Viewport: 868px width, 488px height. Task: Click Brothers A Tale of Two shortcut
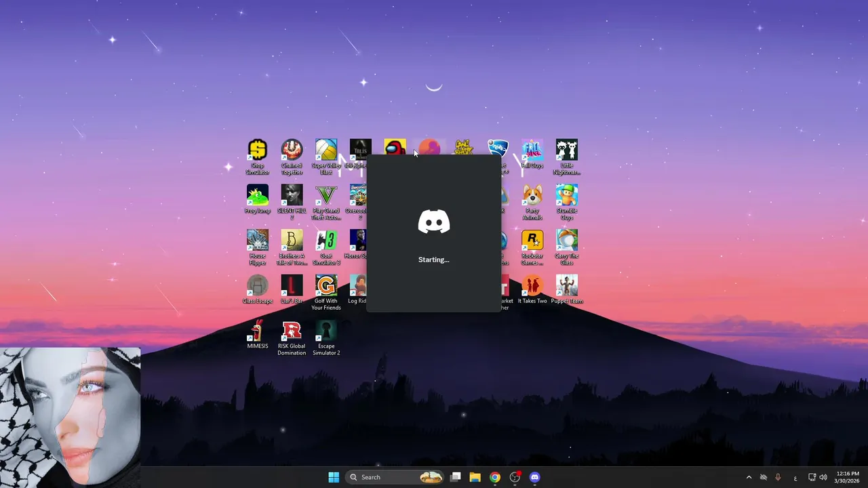tap(292, 247)
